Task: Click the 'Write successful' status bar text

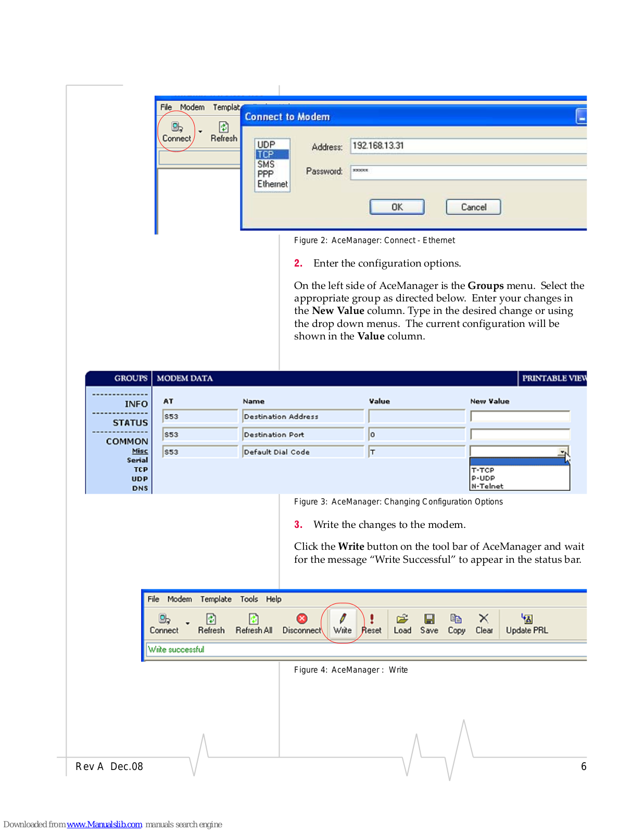Action: 176,650
